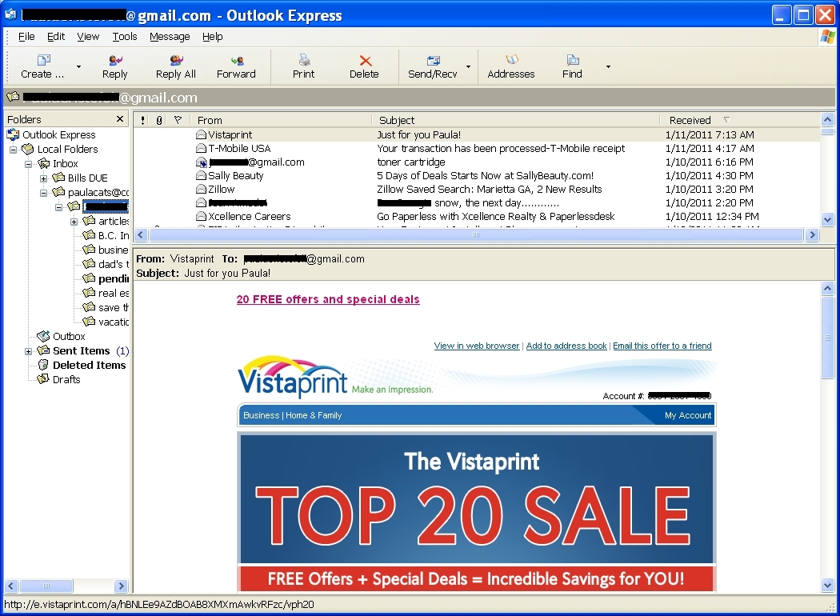This screenshot has width=840, height=616.
Task: Delete the selected message
Action: (x=364, y=67)
